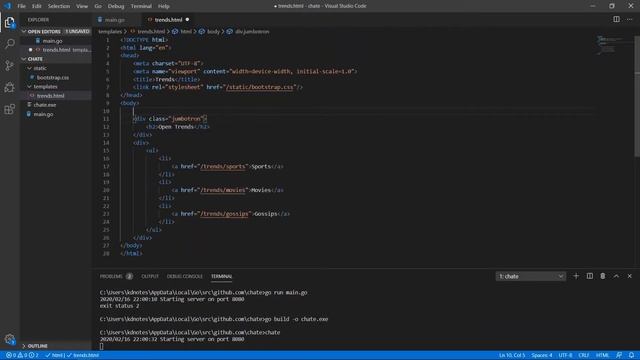Screen dimensions: 640x360
Task: Select the trends.html editor tab
Action: (x=168, y=20)
